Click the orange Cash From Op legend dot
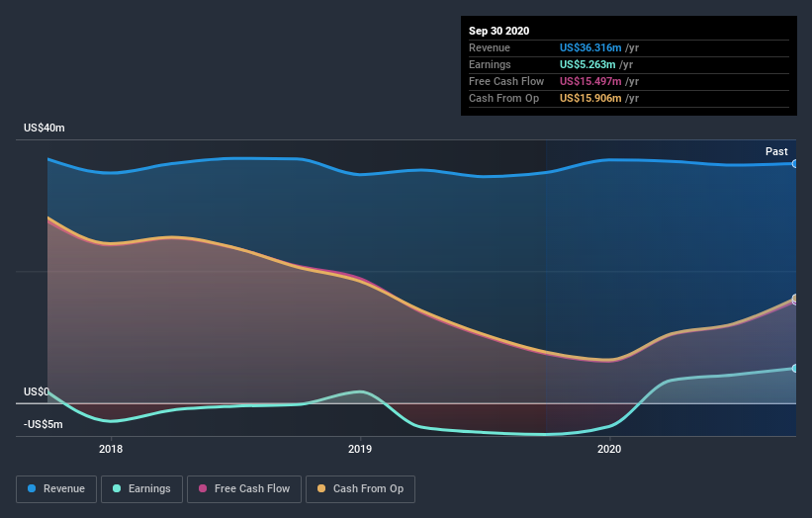Image resolution: width=812 pixels, height=518 pixels. point(321,488)
